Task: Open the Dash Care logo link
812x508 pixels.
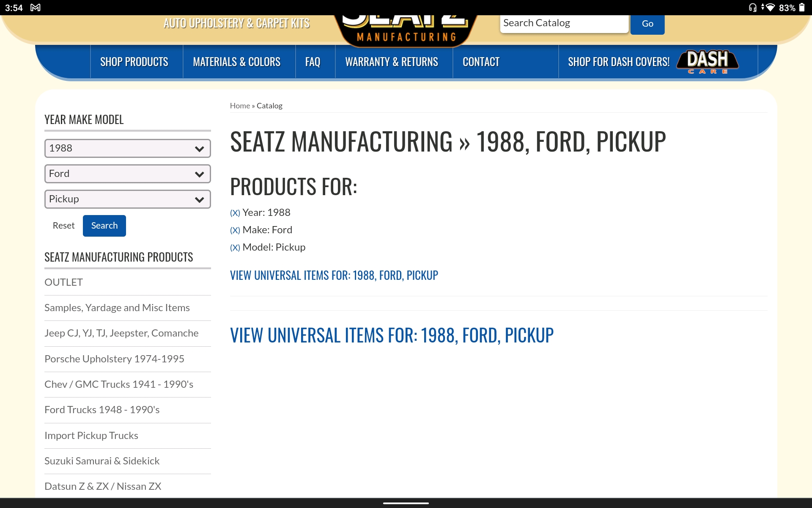Action: (708, 62)
